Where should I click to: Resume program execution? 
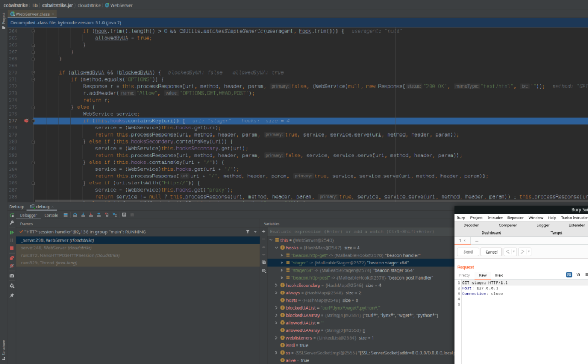(11, 232)
